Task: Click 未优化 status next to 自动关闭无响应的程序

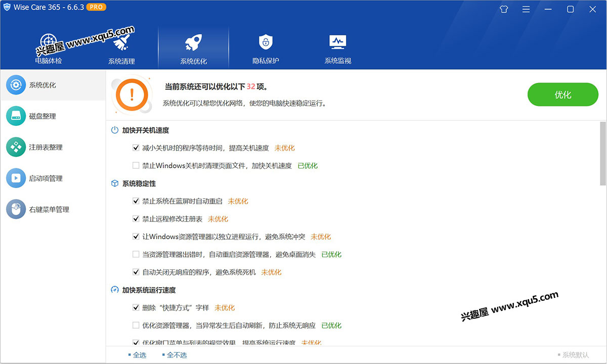Action: pos(271,272)
